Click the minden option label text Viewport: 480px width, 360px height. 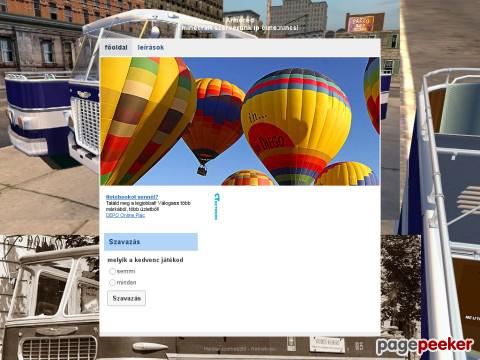pyautogui.click(x=126, y=283)
